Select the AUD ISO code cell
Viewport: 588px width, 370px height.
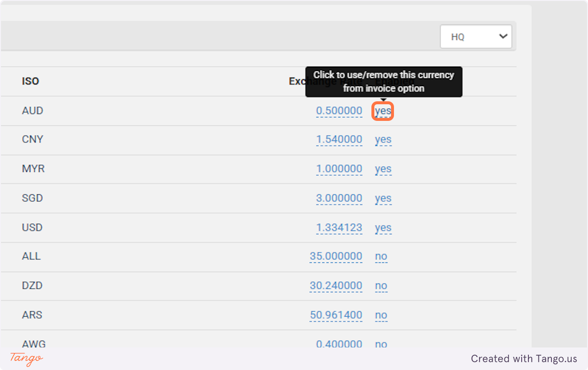[32, 111]
